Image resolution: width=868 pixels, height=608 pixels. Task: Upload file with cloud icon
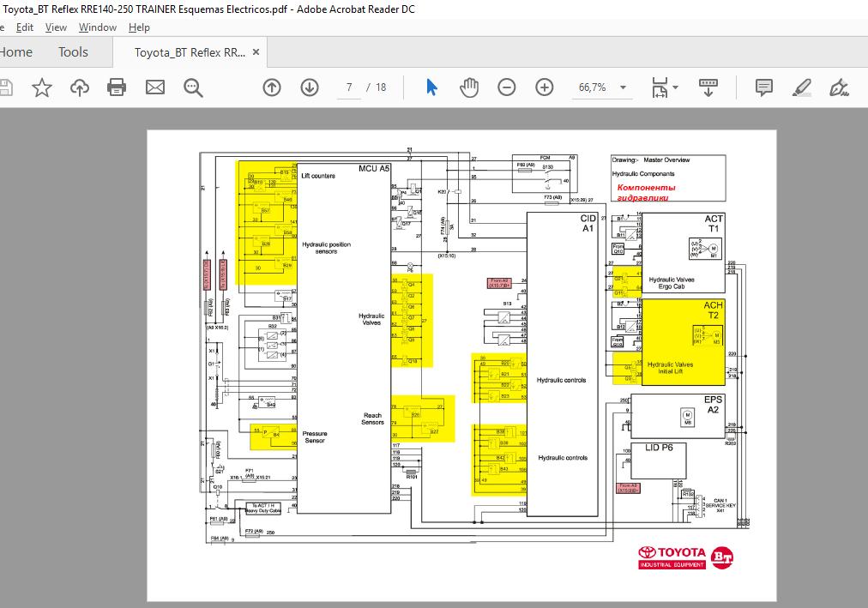79,87
